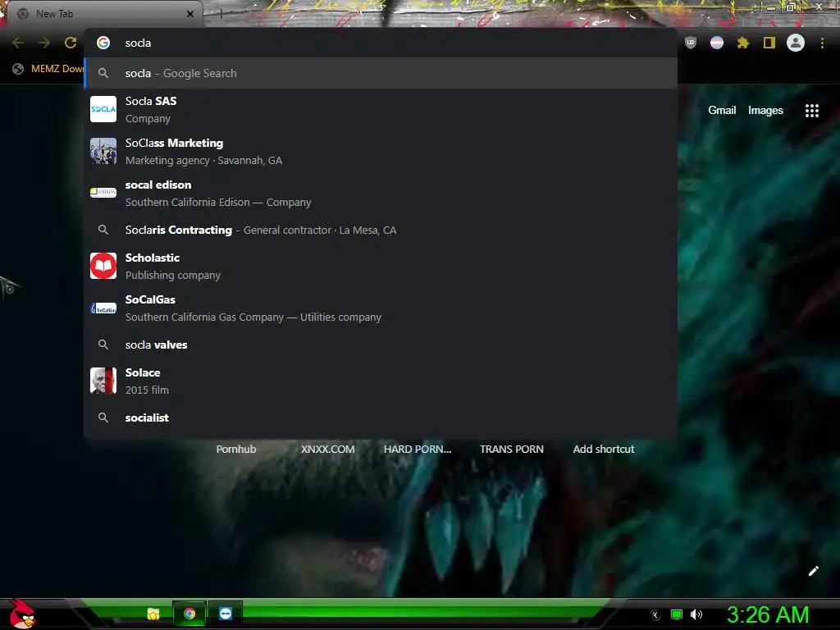
Task: Click the SoCalGas logo thumbnail
Action: coord(103,308)
